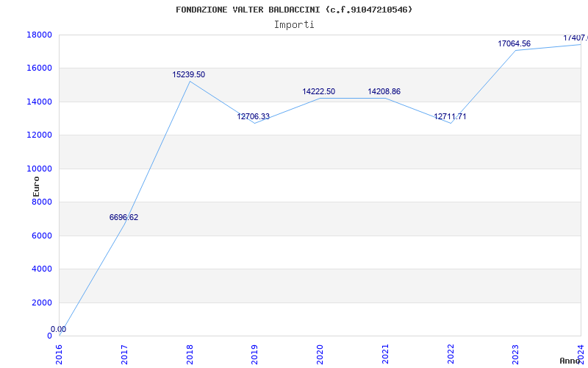Click the 16000 y-axis label
The image size is (588, 368).
coord(39,68)
